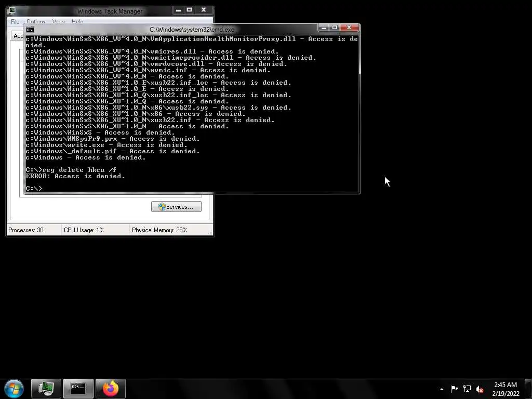This screenshot has height=399, width=532.
Task: Minimize the Windows Task Manager window
Action: click(179, 10)
